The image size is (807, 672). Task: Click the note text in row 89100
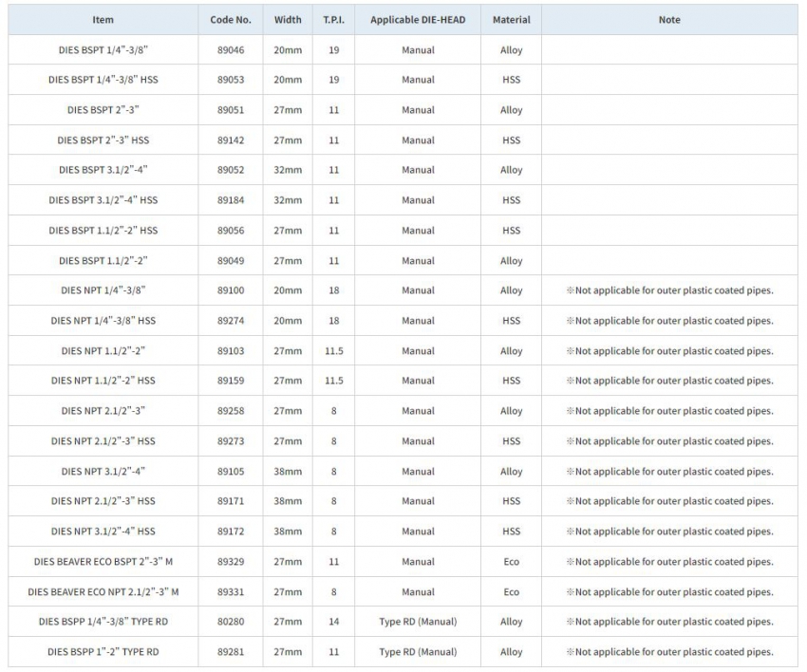(x=668, y=290)
